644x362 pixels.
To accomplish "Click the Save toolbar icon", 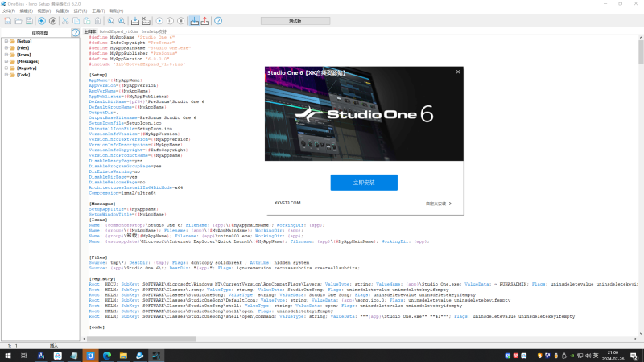I will (29, 21).
